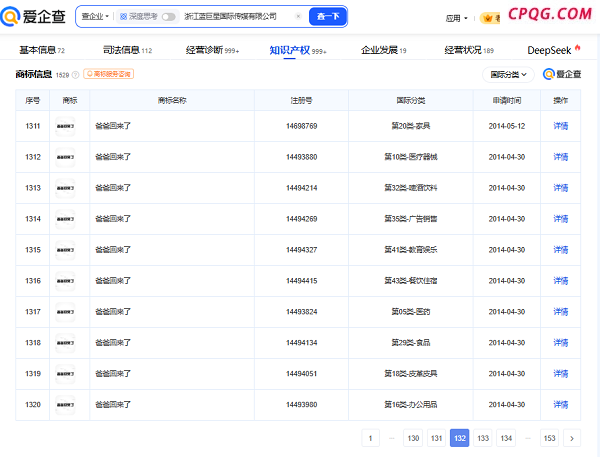Image resolution: width=600 pixels, height=457 pixels.
Task: Go to pagination page 134
Action: [x=506, y=438]
